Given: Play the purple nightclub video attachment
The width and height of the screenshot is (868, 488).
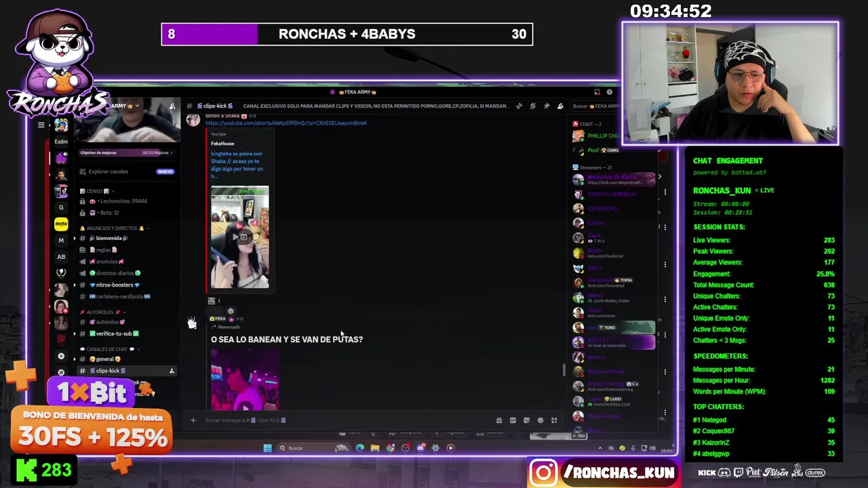Looking at the screenshot, I should (x=245, y=380).
